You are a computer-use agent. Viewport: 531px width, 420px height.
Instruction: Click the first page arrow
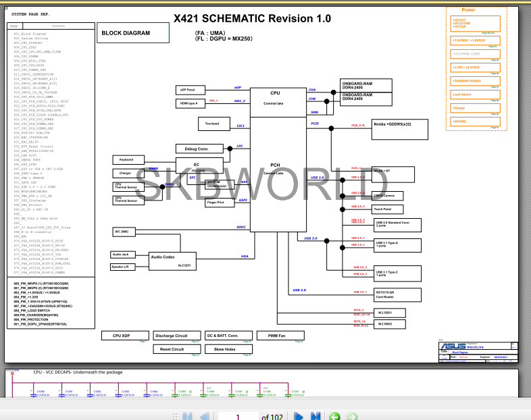click(x=187, y=417)
